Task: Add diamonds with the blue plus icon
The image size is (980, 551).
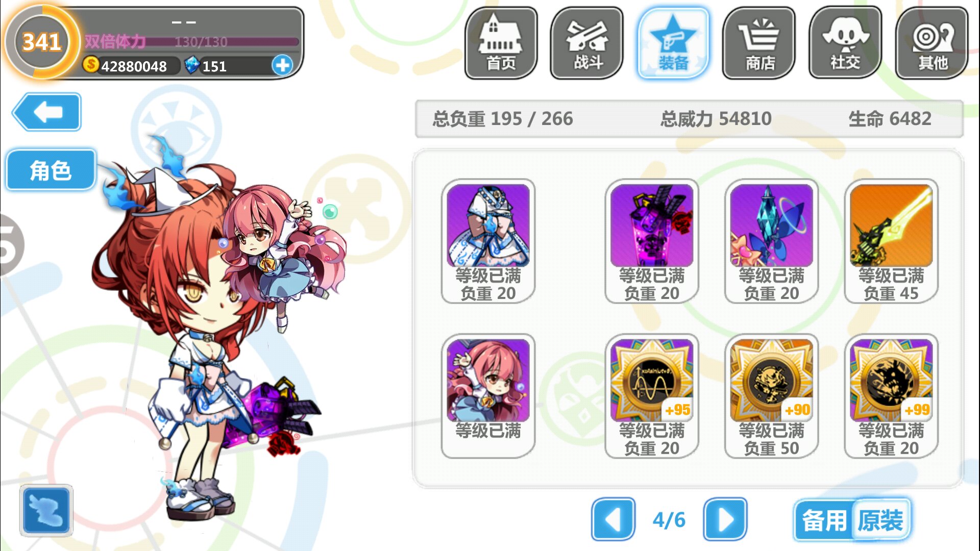Action: 282,65
